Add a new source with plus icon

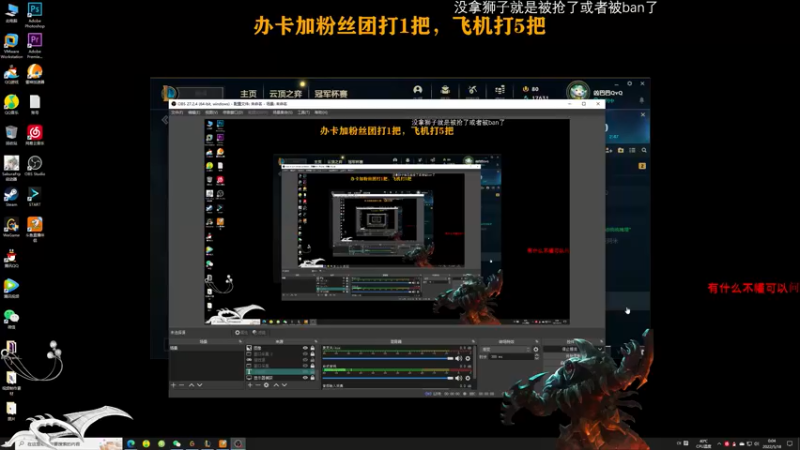[250, 385]
